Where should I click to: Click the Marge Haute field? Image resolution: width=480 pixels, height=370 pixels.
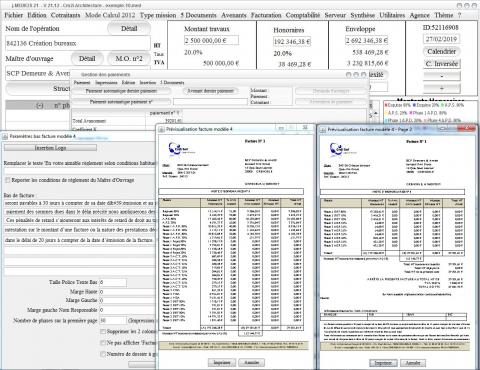pos(128,292)
